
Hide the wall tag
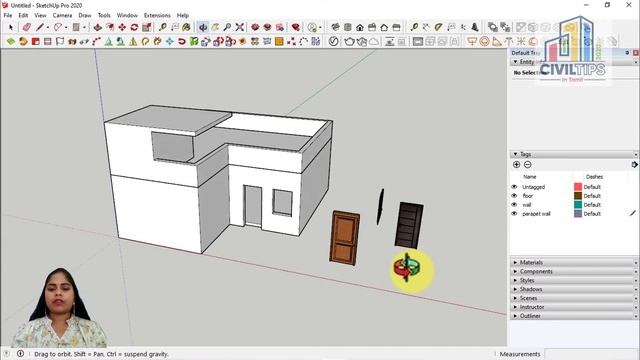[514, 205]
